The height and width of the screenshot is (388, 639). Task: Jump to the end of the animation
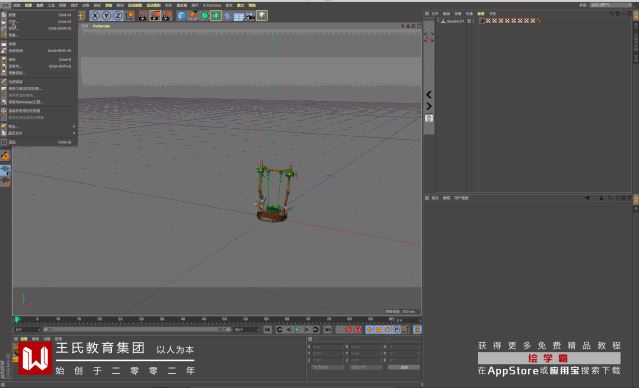tap(327, 329)
